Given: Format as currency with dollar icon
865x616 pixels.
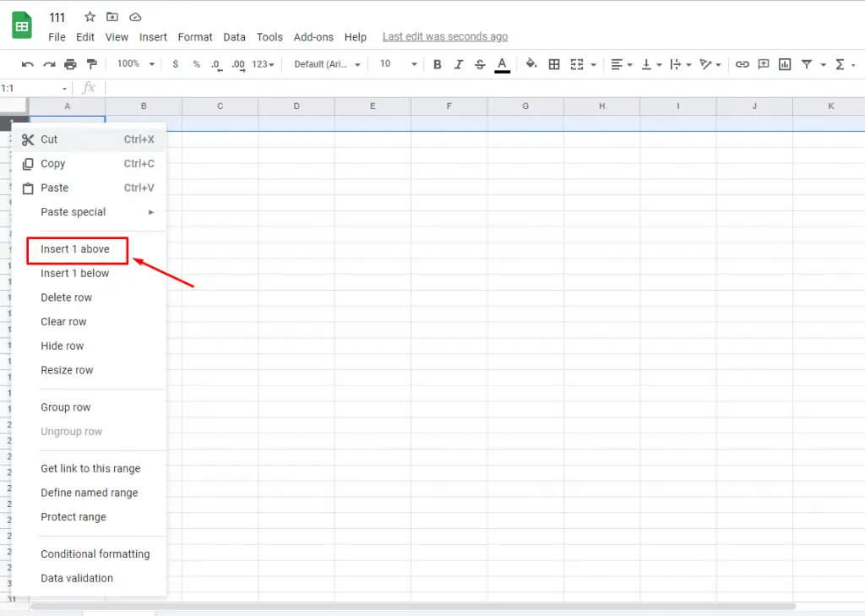Looking at the screenshot, I should point(176,64).
